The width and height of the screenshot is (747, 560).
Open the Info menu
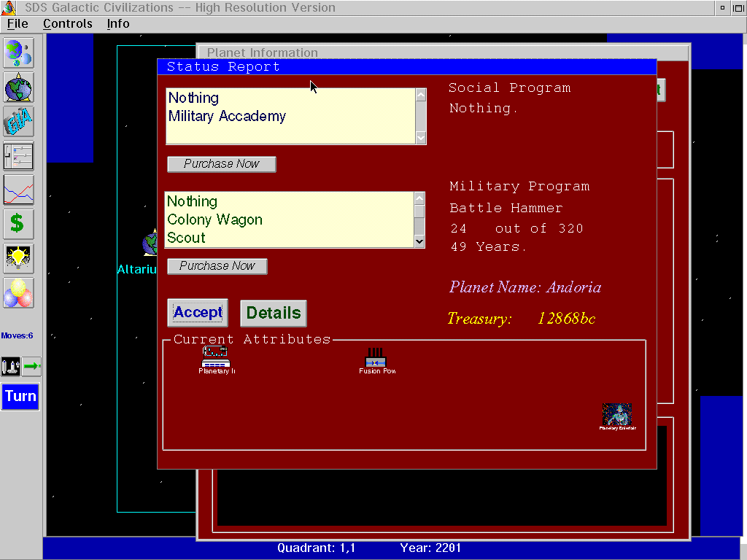pyautogui.click(x=118, y=24)
